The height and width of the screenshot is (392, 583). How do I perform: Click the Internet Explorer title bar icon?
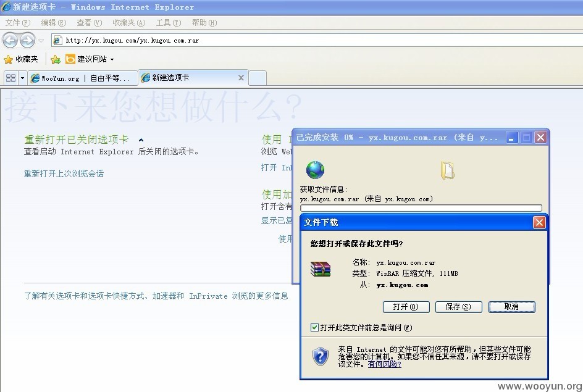click(6, 7)
